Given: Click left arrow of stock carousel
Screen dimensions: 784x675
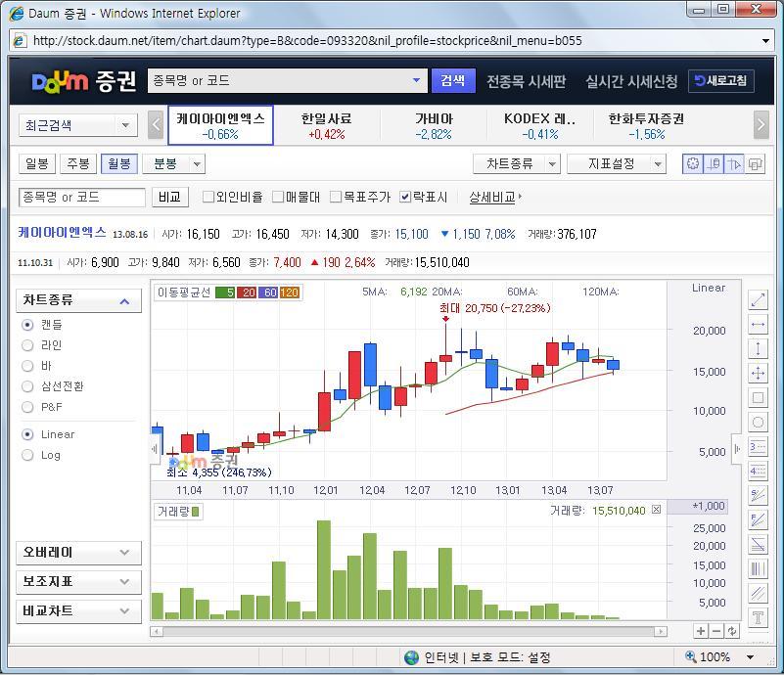Looking at the screenshot, I should click(x=156, y=125).
